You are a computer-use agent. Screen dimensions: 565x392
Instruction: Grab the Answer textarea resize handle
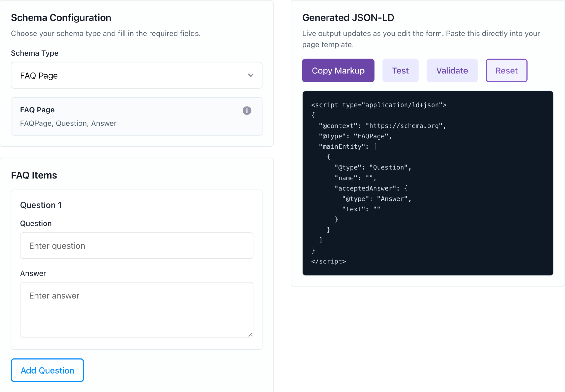click(250, 335)
